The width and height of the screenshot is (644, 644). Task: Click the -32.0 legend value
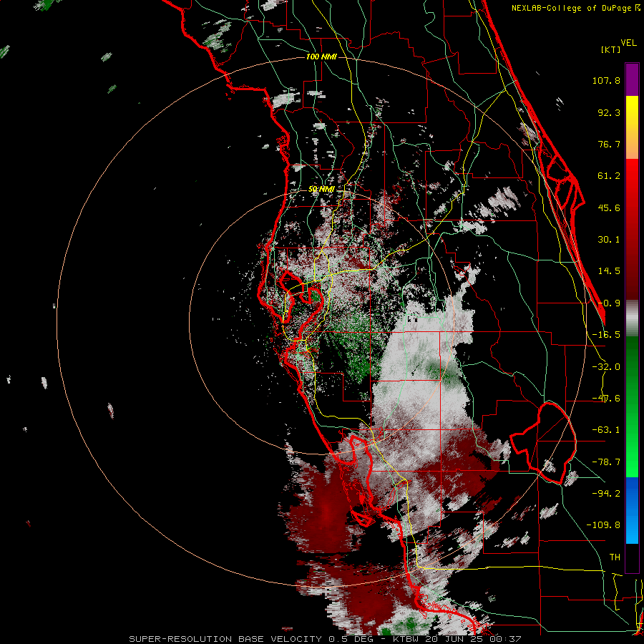pos(606,367)
